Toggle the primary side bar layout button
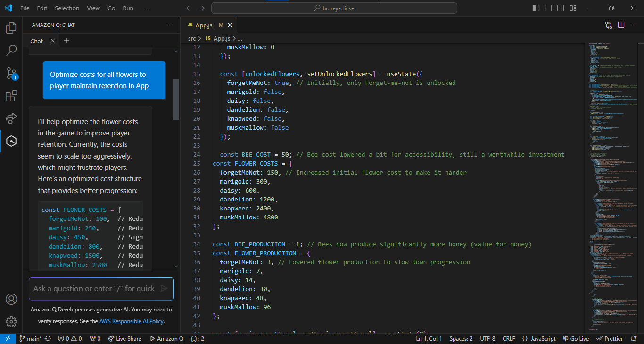Screen dimensions: 644x344 (536, 8)
